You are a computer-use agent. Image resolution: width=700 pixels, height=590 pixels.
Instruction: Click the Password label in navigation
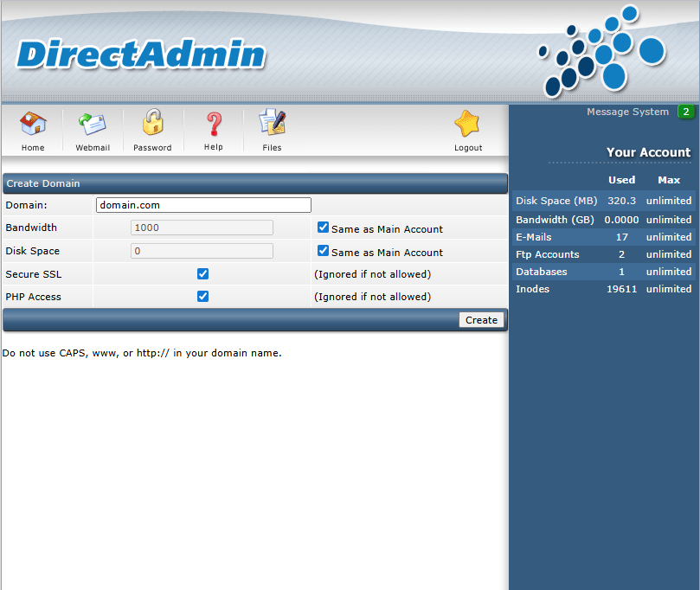(x=152, y=148)
